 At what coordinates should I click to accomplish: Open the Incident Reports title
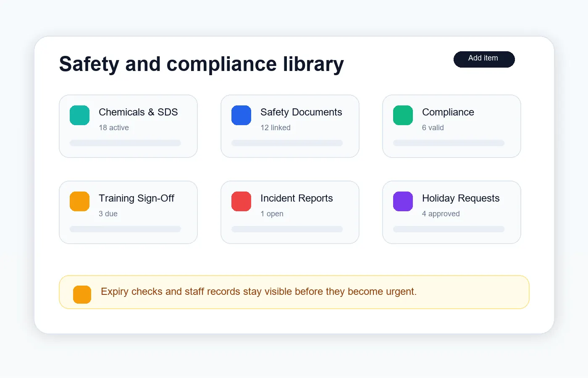[x=297, y=198]
